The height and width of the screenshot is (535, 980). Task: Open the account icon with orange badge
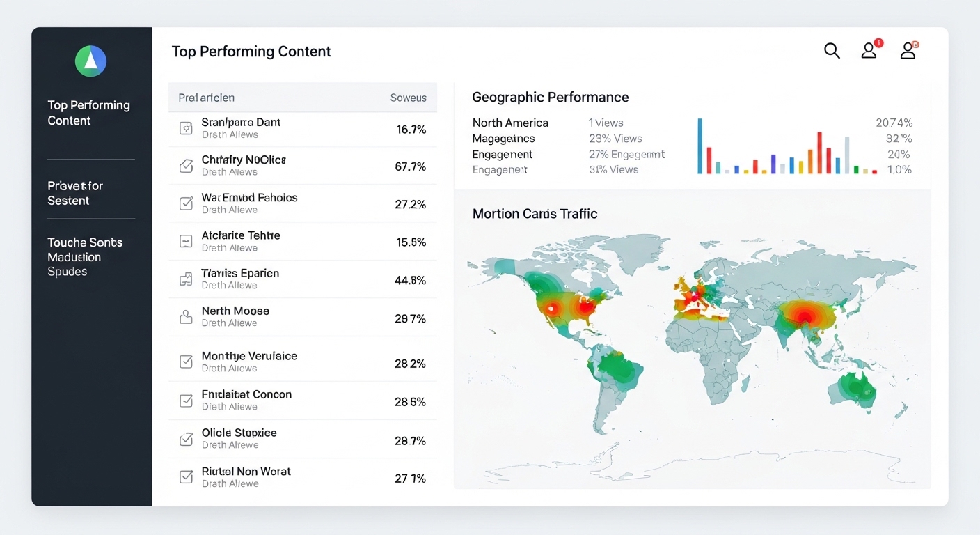pos(909,50)
